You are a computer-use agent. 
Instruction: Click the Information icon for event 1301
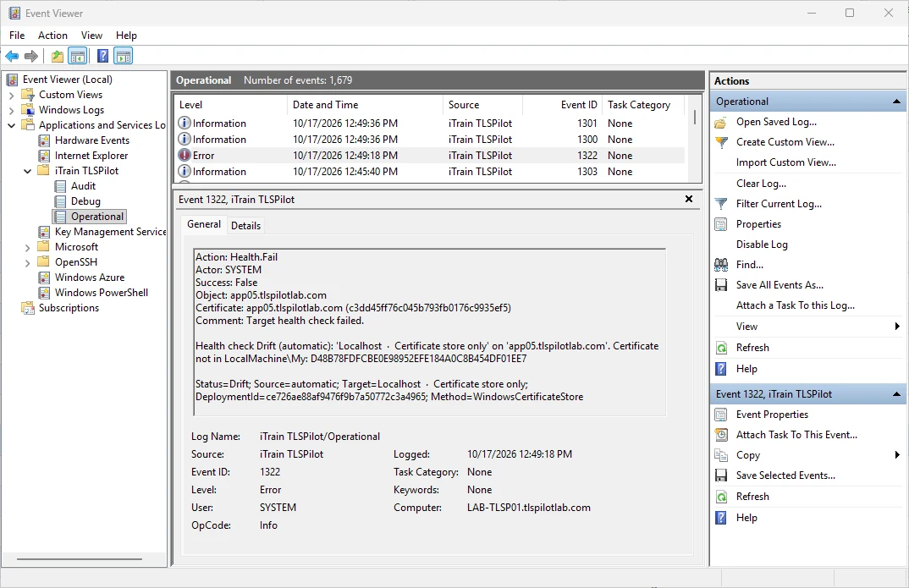185,123
